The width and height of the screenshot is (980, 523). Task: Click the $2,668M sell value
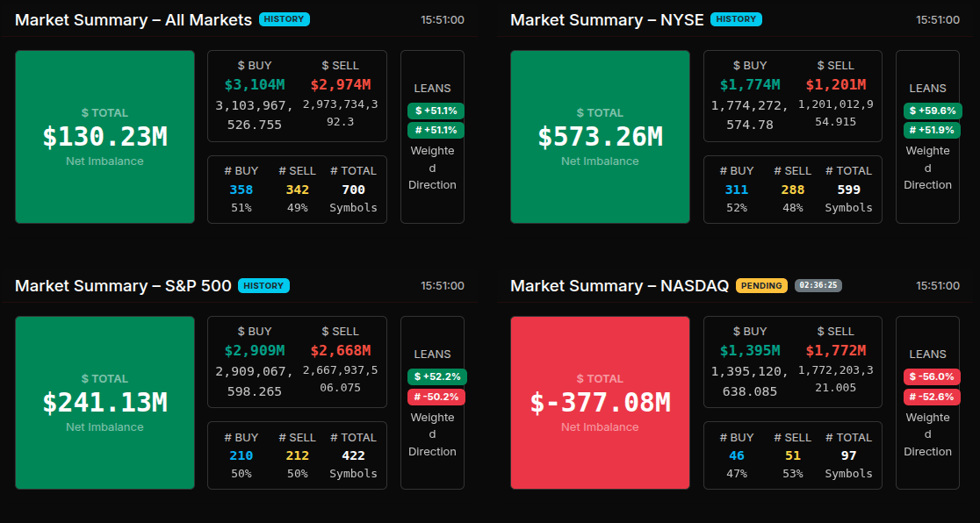point(341,351)
